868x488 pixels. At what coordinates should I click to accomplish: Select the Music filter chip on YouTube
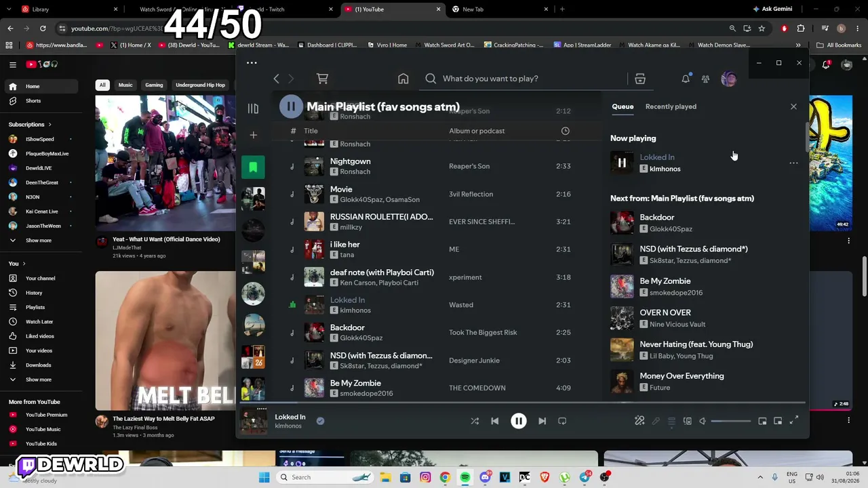pos(125,85)
